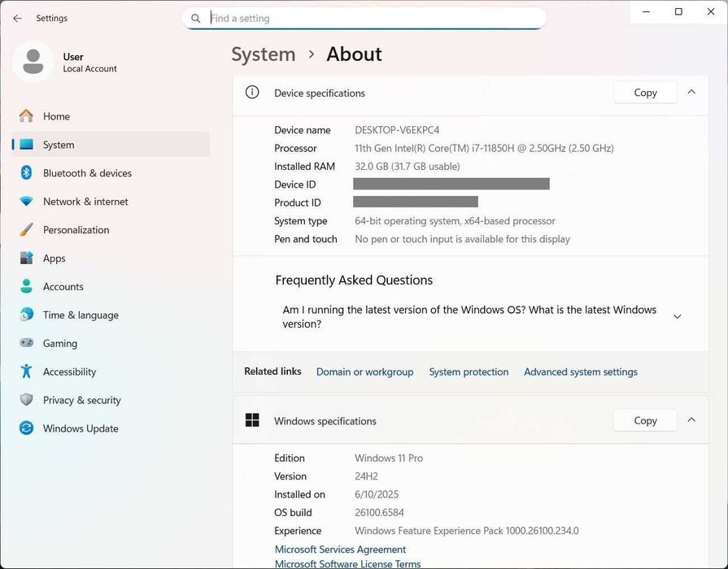
Task: Copy the Device specifications
Action: (645, 93)
